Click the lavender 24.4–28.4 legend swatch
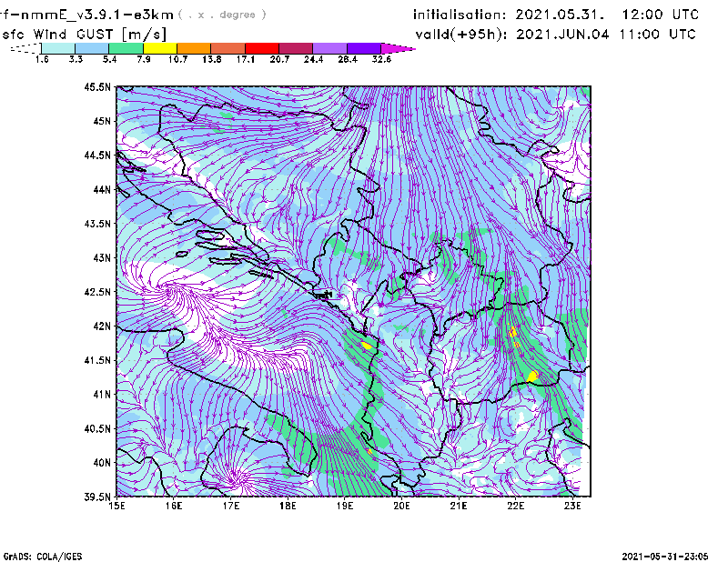The width and height of the screenshot is (728, 562). [329, 48]
